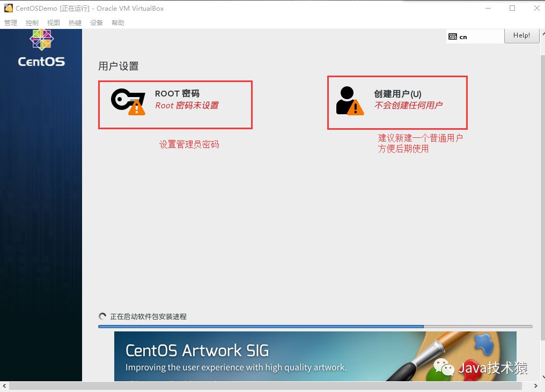Click the horizontal scrollbar at the window bottom
Screen dimensions: 545x392
[x=266, y=386]
